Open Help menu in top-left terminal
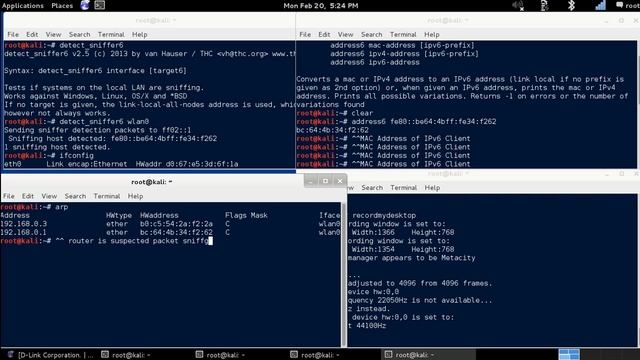 [x=140, y=35]
